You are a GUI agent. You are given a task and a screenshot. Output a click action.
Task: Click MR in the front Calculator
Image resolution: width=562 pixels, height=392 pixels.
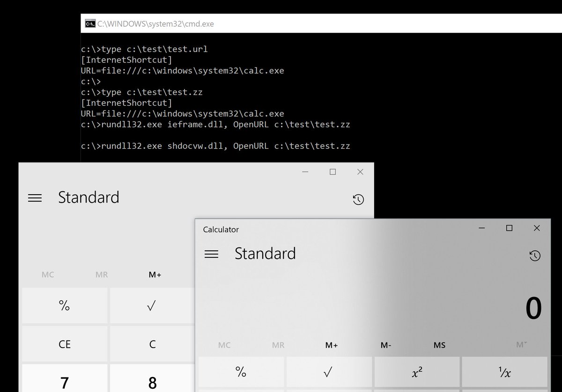coord(278,345)
